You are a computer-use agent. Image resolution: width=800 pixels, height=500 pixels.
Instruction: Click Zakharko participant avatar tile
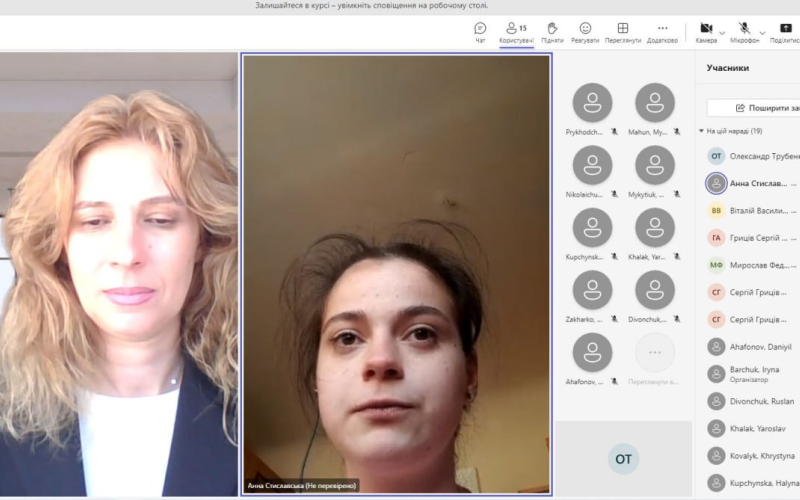592,290
